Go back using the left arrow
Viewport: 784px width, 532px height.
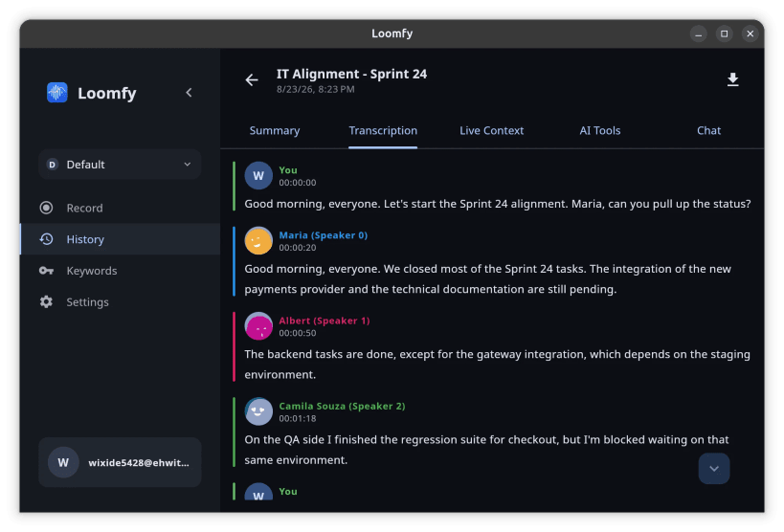[252, 79]
